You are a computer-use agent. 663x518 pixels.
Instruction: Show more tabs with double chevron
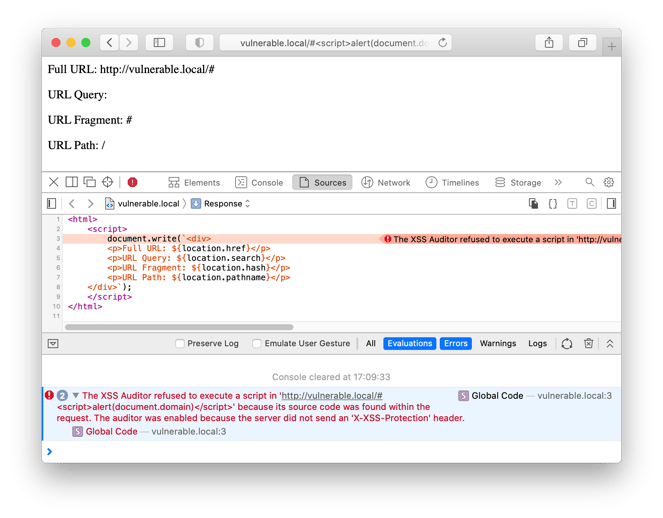(558, 182)
